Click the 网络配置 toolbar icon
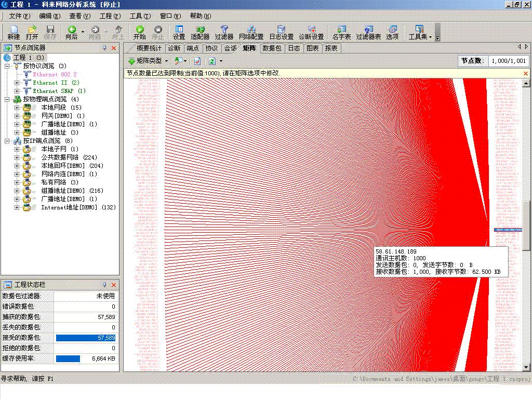This screenshot has height=399, width=532. [x=251, y=32]
